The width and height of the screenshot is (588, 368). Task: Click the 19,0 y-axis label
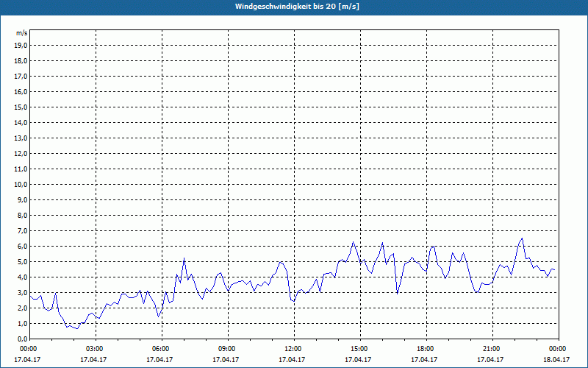pyautogui.click(x=21, y=46)
